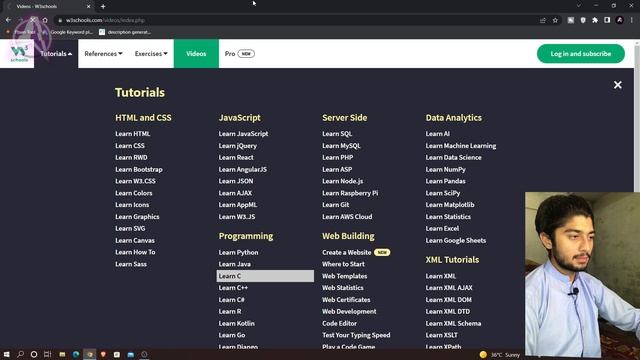Open Learn HTML tutorial
Viewport: 640px width, 360px height.
(x=133, y=133)
